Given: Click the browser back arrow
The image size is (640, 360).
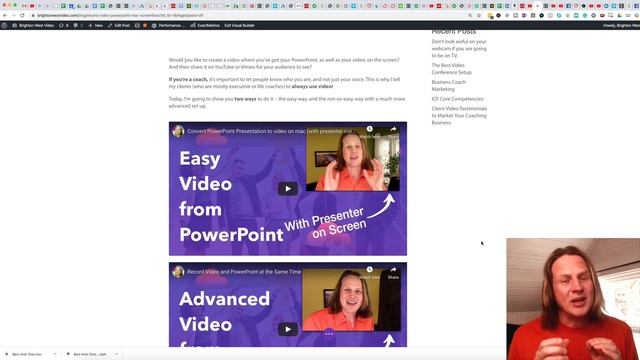Looking at the screenshot, I should pyautogui.click(x=5, y=16).
